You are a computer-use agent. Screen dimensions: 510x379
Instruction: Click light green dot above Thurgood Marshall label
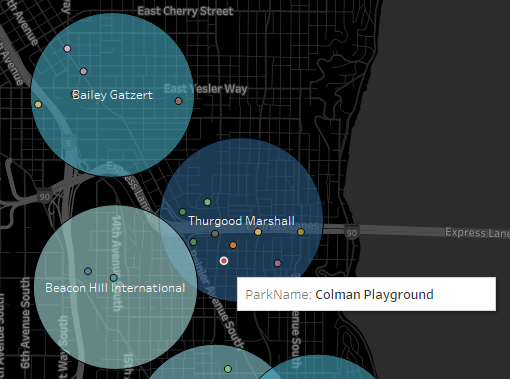pos(207,202)
